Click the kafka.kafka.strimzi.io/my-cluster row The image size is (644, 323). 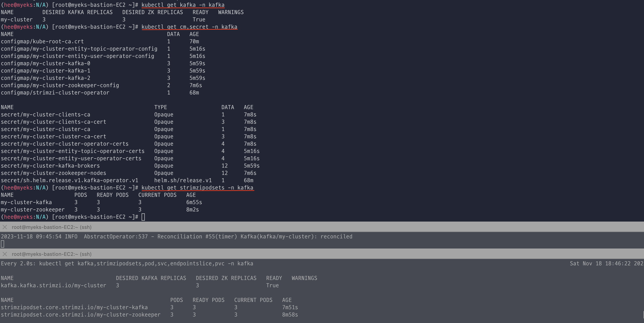(53, 285)
